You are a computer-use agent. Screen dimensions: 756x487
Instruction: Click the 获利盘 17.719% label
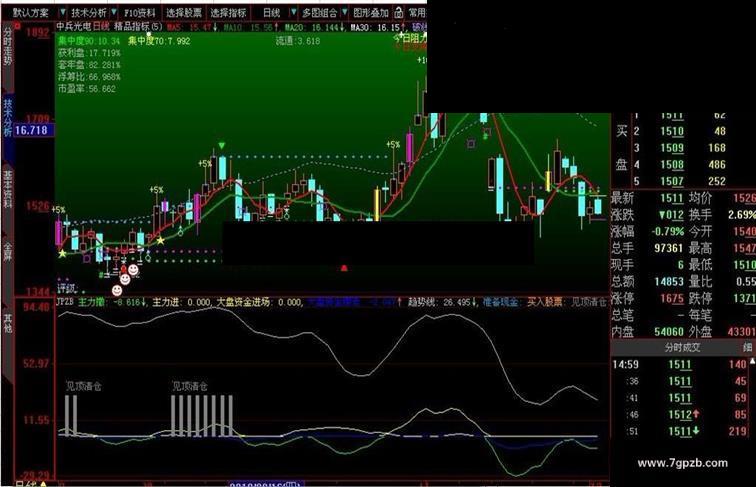coord(89,53)
